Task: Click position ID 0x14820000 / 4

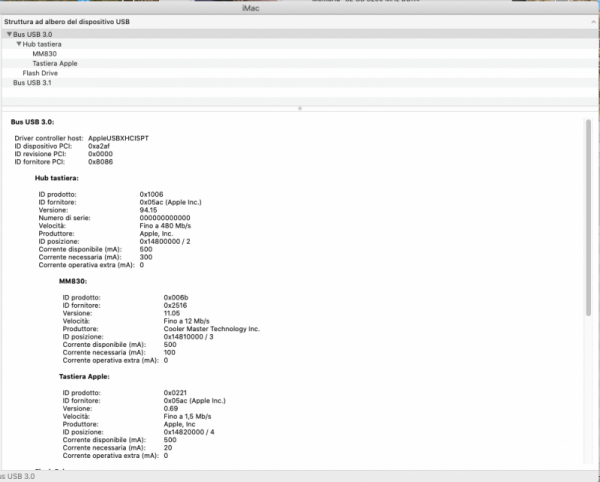Action: 189,432
